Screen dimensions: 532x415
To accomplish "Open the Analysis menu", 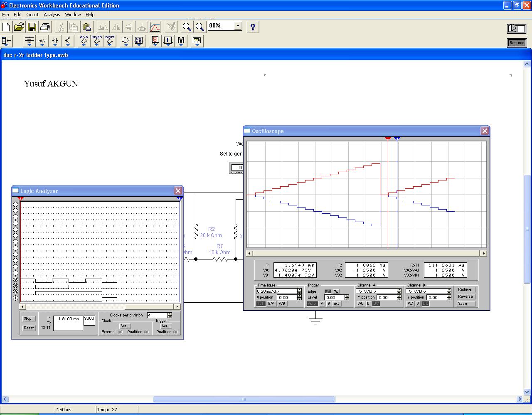I will 52,15.
